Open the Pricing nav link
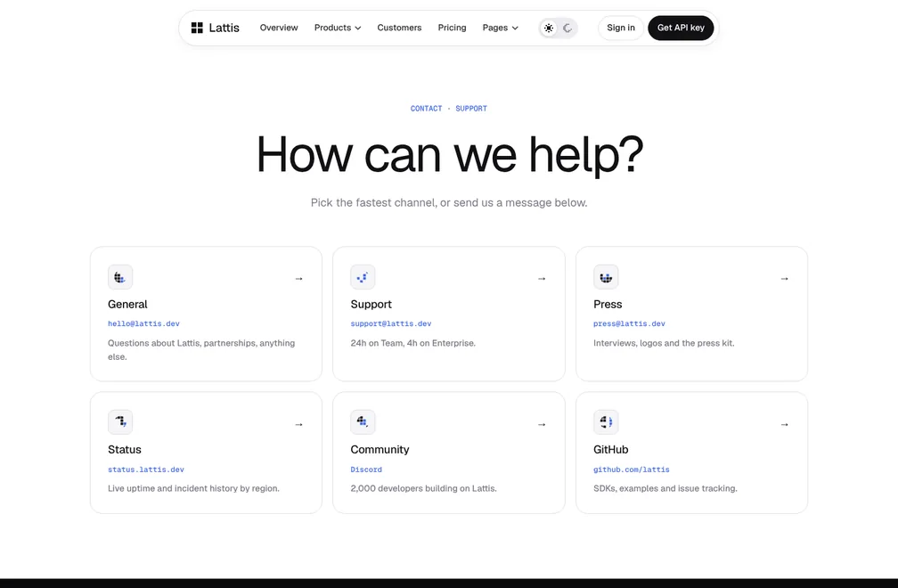This screenshot has height=588, width=898. click(x=452, y=28)
